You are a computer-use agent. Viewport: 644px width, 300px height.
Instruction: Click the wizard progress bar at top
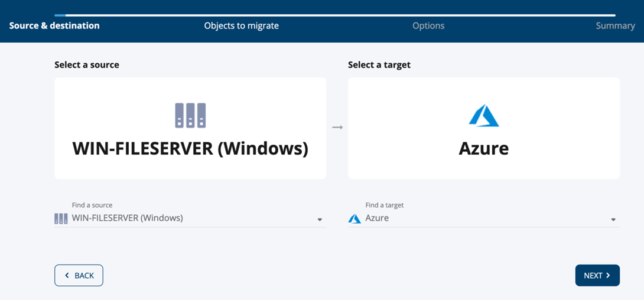[x=335, y=15]
